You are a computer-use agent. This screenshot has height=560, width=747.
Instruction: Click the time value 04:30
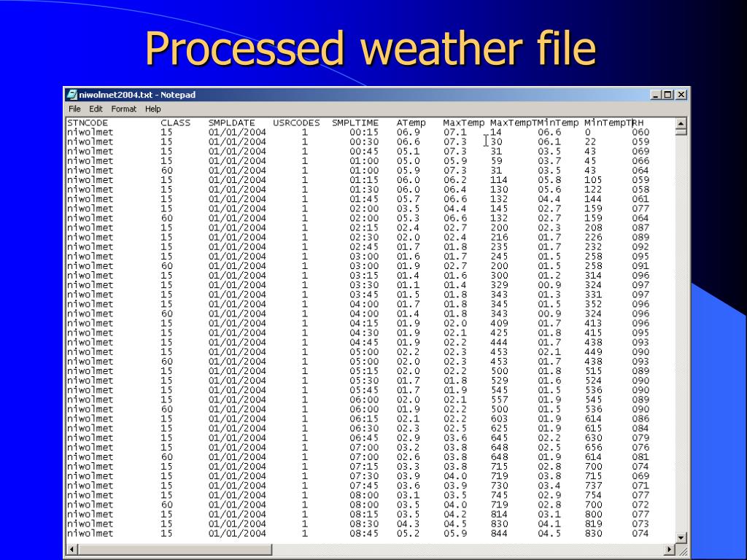[364, 332]
